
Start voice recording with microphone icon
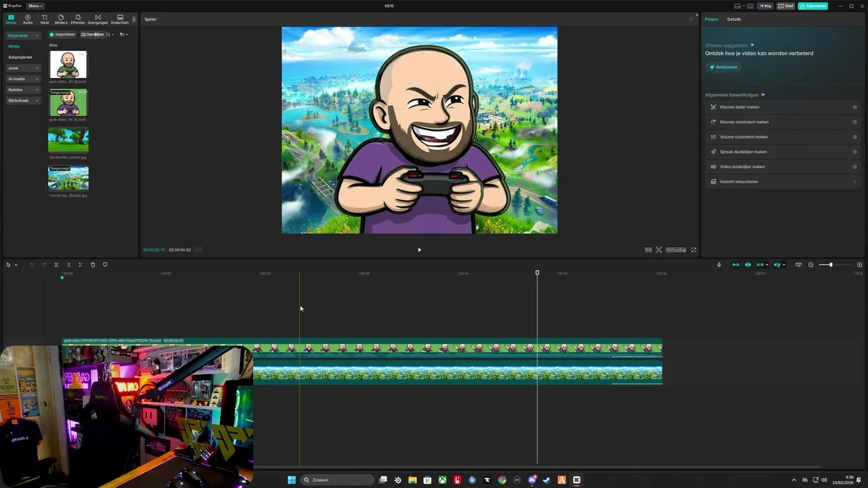(x=719, y=264)
